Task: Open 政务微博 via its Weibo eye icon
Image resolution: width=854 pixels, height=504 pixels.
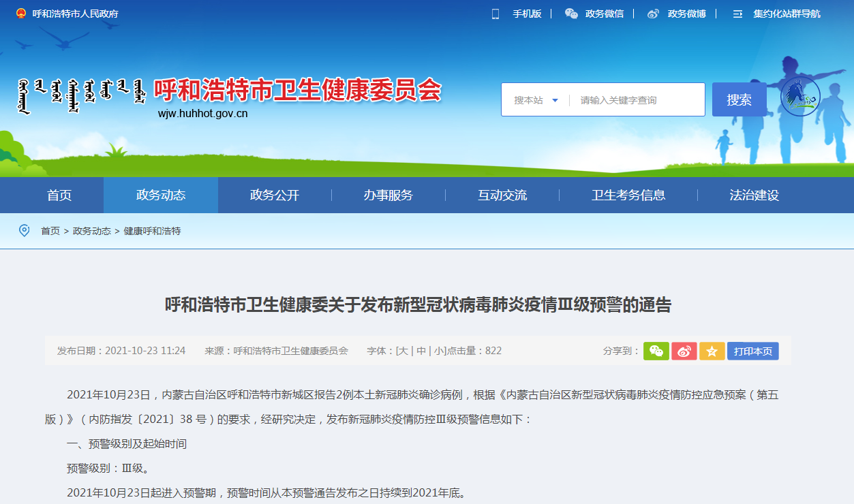Action: [x=652, y=13]
